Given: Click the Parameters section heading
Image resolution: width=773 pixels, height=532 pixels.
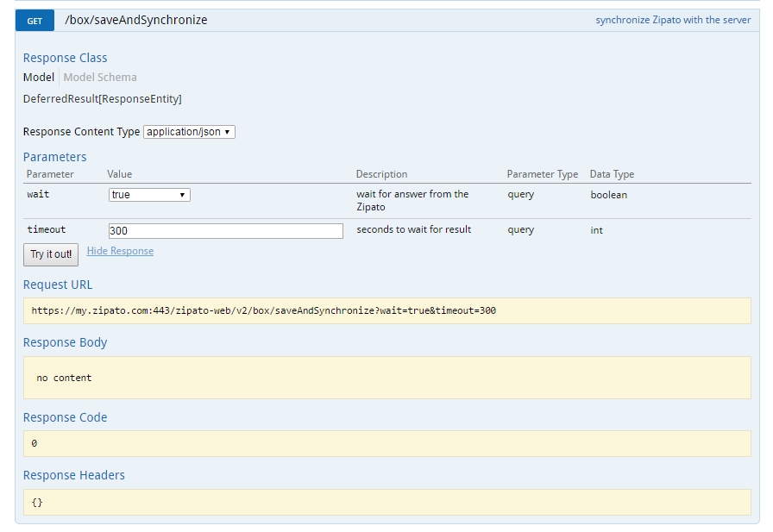Looking at the screenshot, I should [x=54, y=157].
